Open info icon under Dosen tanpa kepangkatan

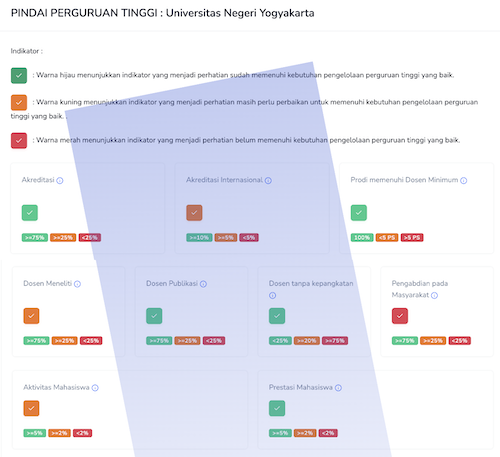(x=273, y=295)
